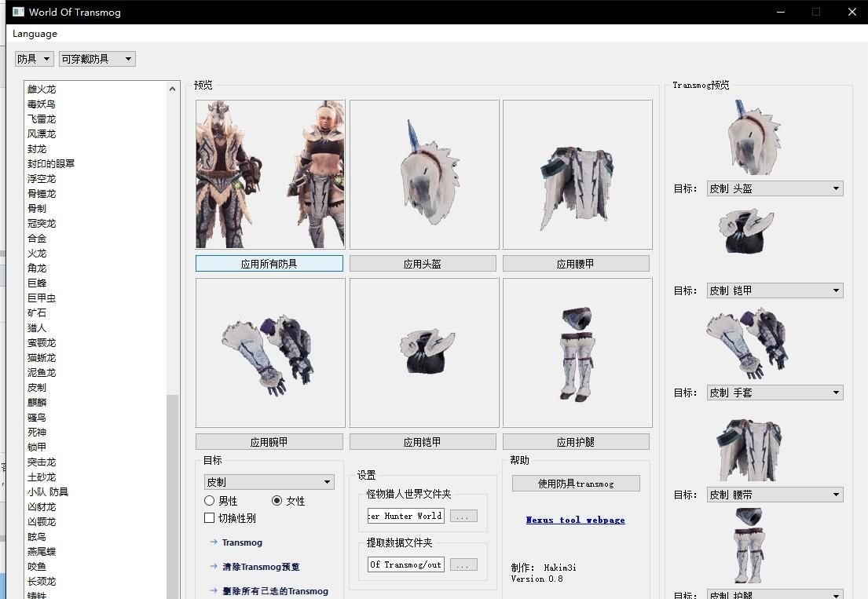This screenshot has height=599, width=868.
Task: Open the Language menu
Action: [34, 34]
